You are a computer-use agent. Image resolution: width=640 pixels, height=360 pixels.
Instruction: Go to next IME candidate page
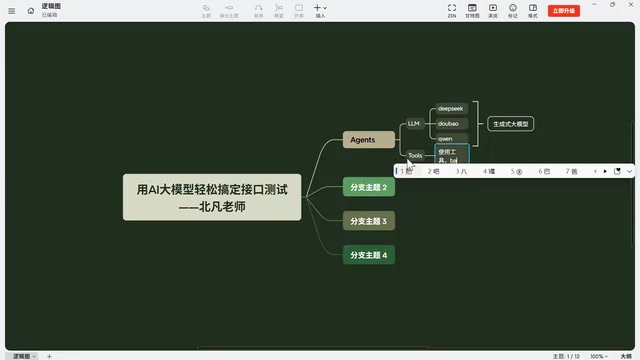(x=605, y=171)
